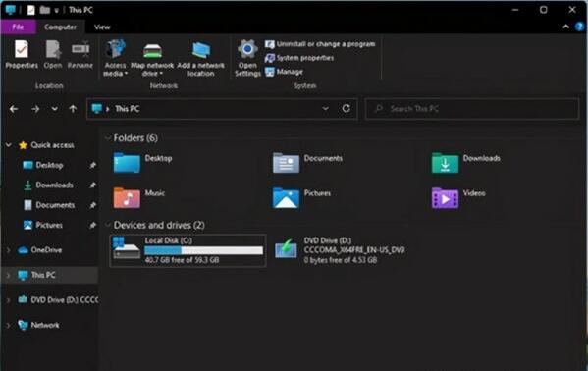Click the Search This PC box

[x=472, y=109]
